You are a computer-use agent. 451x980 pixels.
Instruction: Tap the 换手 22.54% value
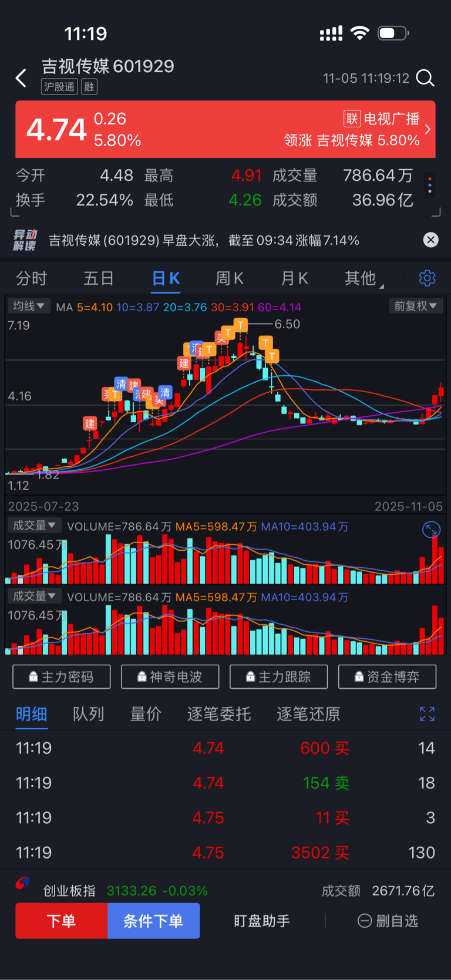(105, 200)
